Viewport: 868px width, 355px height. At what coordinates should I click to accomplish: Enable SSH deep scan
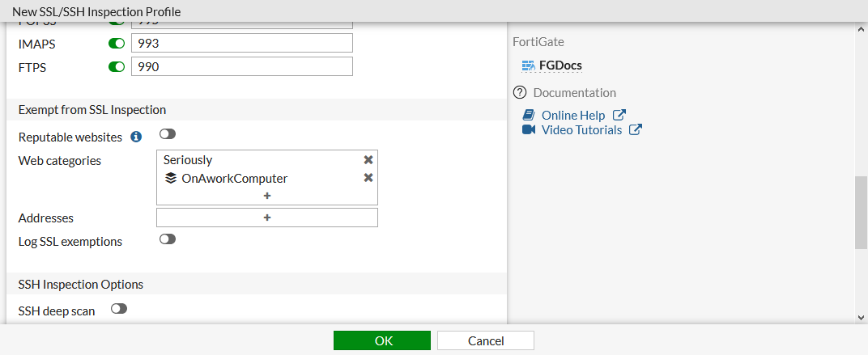click(x=119, y=308)
